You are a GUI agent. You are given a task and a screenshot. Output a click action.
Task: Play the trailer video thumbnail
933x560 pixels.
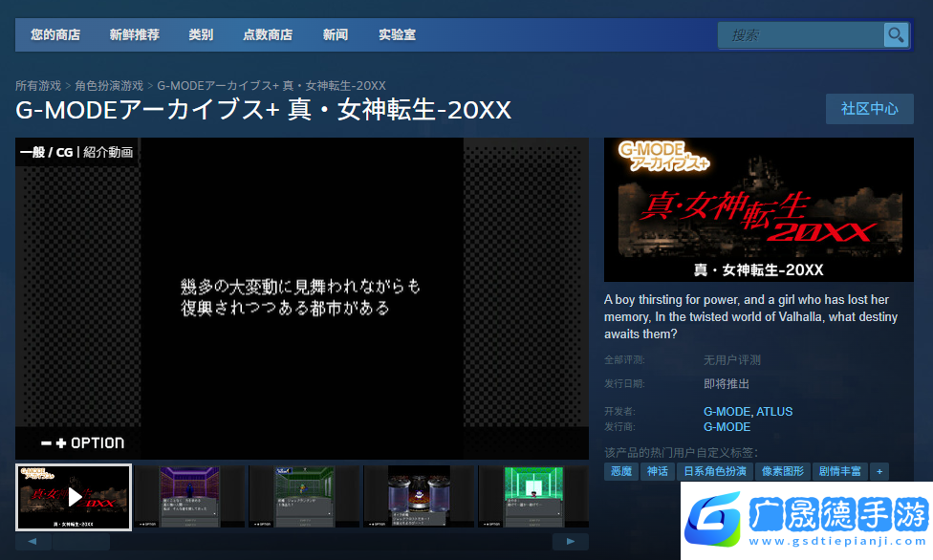coord(74,497)
